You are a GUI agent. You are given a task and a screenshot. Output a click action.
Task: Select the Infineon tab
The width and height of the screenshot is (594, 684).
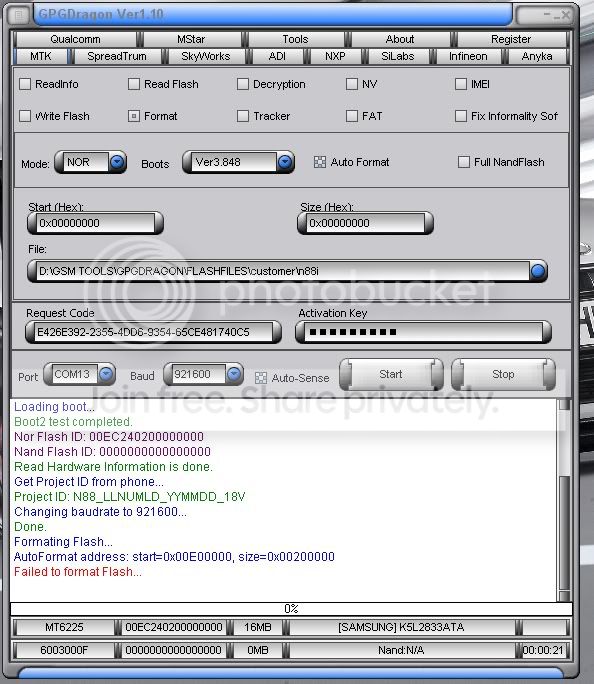468,56
